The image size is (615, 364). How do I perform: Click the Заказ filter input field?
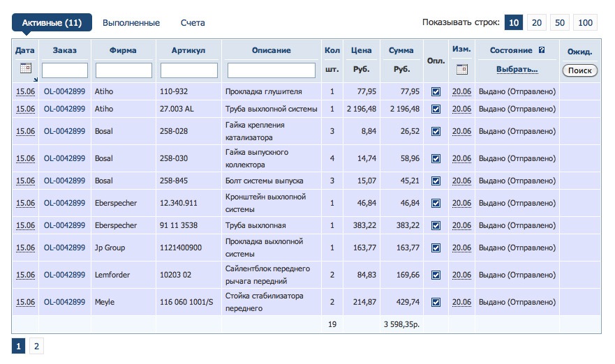(65, 70)
